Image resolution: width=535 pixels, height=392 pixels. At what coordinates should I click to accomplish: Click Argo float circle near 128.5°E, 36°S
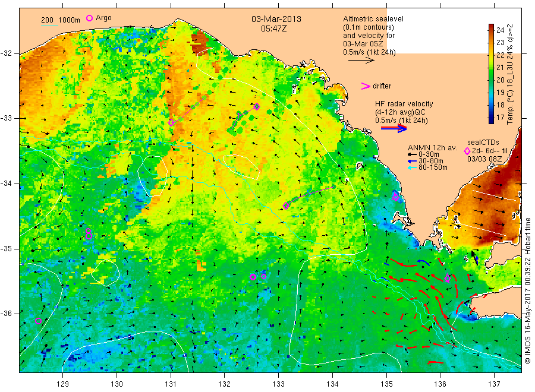38,321
